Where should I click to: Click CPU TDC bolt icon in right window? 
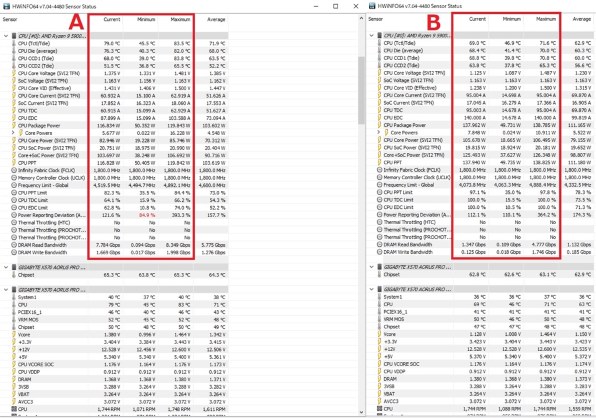coord(379,110)
